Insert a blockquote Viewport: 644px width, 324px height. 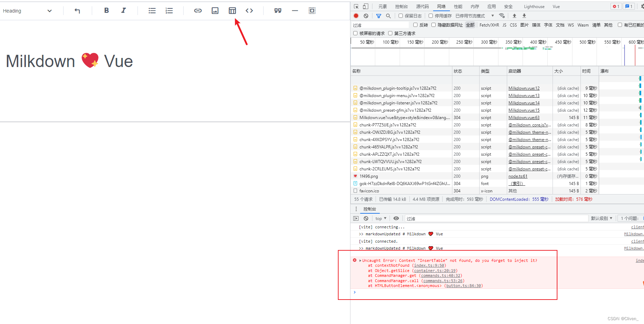pos(278,11)
